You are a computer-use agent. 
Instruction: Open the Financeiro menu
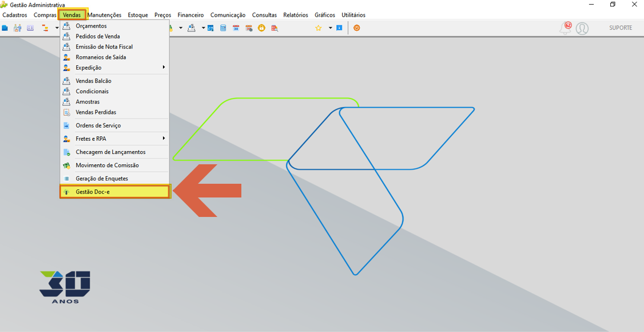(x=190, y=15)
